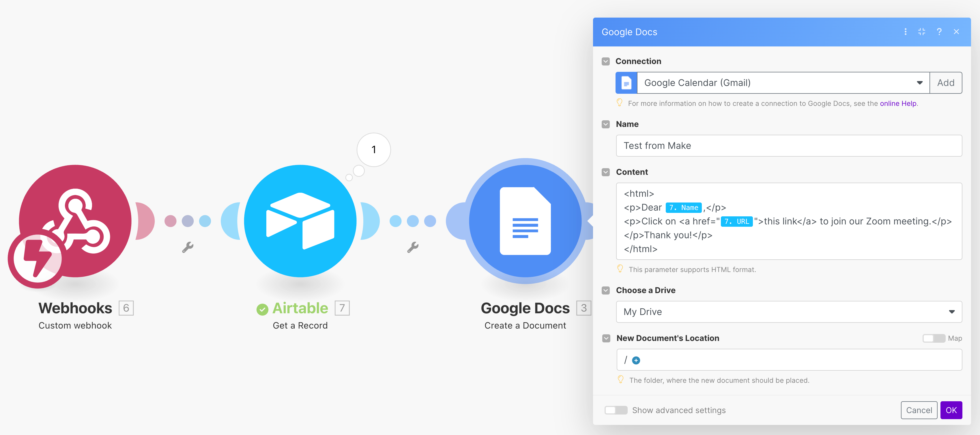This screenshot has height=435, width=980.
Task: Open the wrench between Airtable and Google Docs
Action: click(413, 247)
